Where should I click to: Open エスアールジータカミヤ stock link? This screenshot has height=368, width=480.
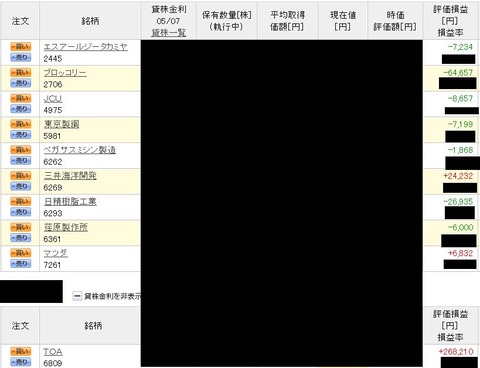pyautogui.click(x=86, y=47)
